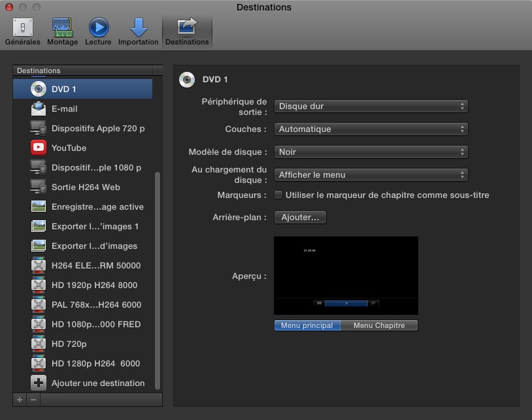Select the HD 1920p H264 8000 icon
This screenshot has height=420, width=532.
point(37,285)
